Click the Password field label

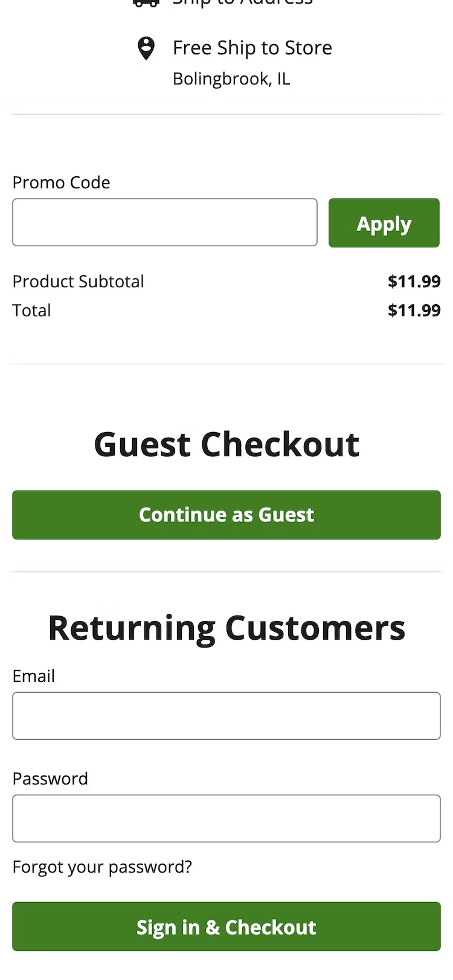coord(50,778)
